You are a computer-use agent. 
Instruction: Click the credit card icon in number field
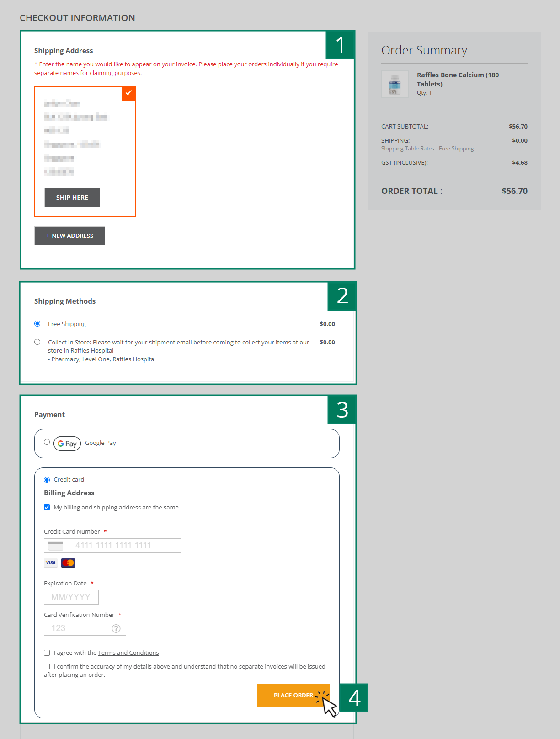click(56, 546)
